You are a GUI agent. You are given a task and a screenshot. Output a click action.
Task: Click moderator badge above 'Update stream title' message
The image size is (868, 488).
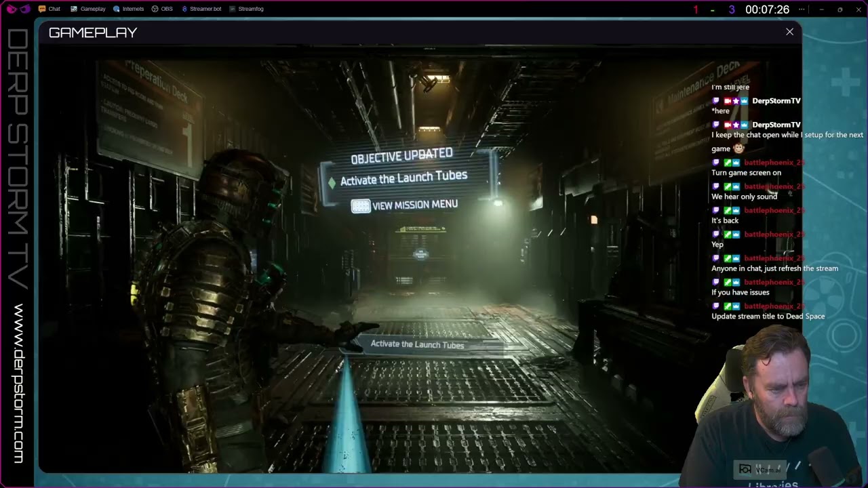727,306
